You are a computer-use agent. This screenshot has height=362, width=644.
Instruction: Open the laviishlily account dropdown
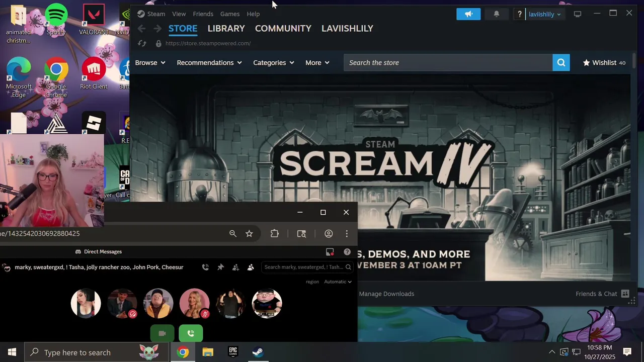coord(544,14)
